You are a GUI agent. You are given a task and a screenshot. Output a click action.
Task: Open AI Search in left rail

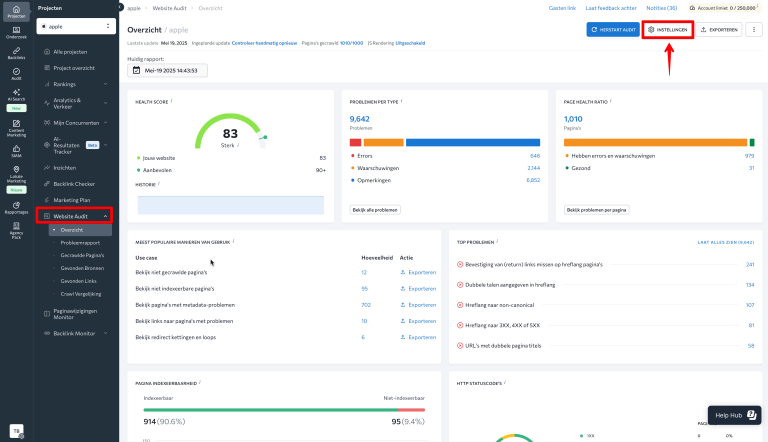pos(16,95)
